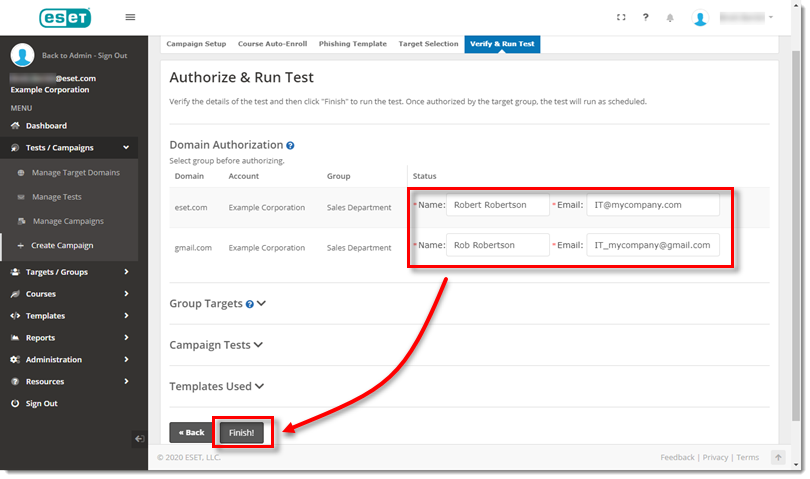Open the help question mark icon
This screenshot has height=479, width=810.
[645, 17]
